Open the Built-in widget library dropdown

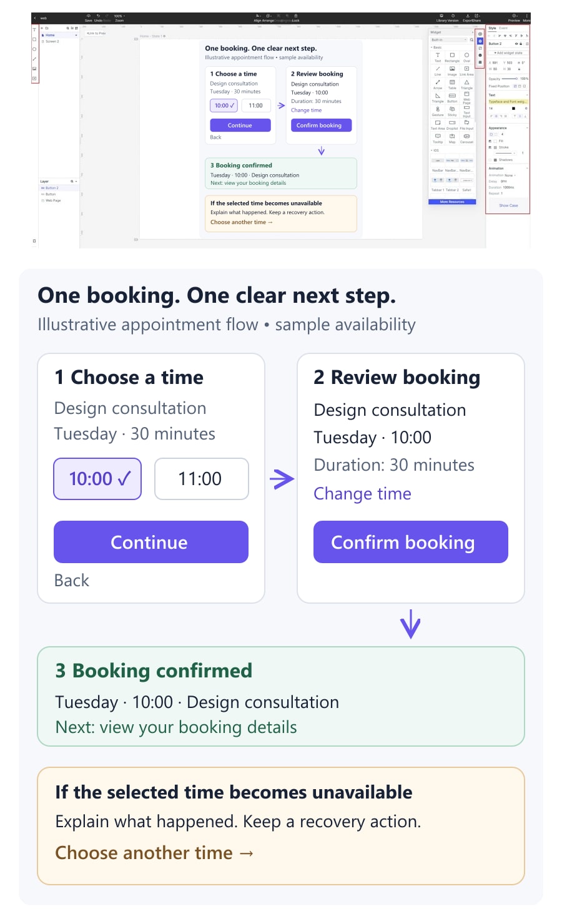[449, 40]
